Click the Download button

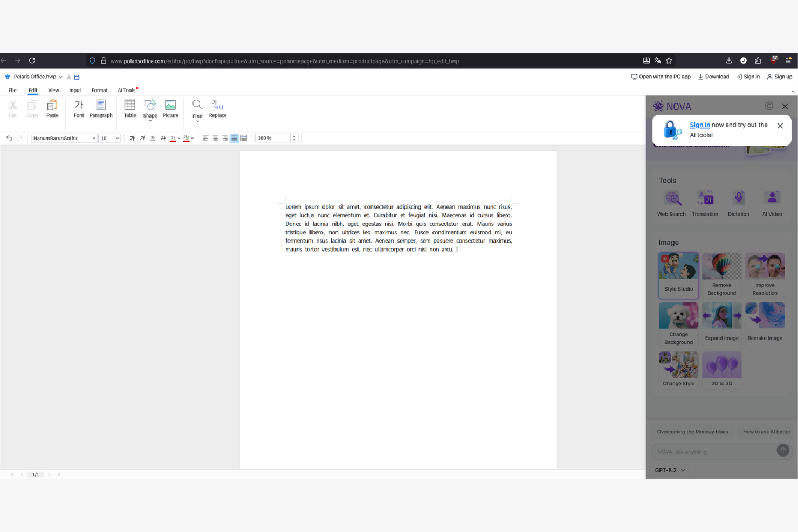pos(713,77)
